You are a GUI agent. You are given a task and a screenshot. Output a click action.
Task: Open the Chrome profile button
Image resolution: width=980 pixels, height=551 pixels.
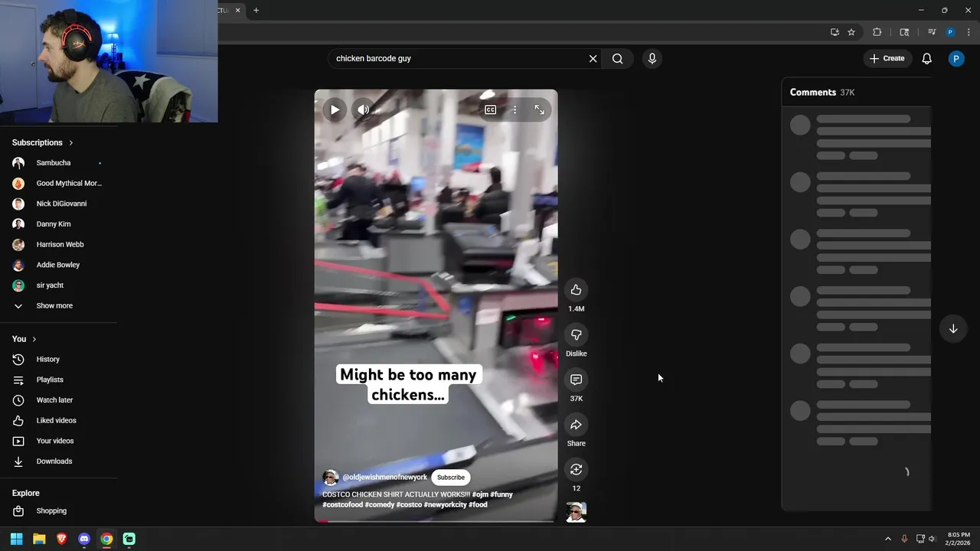(950, 32)
